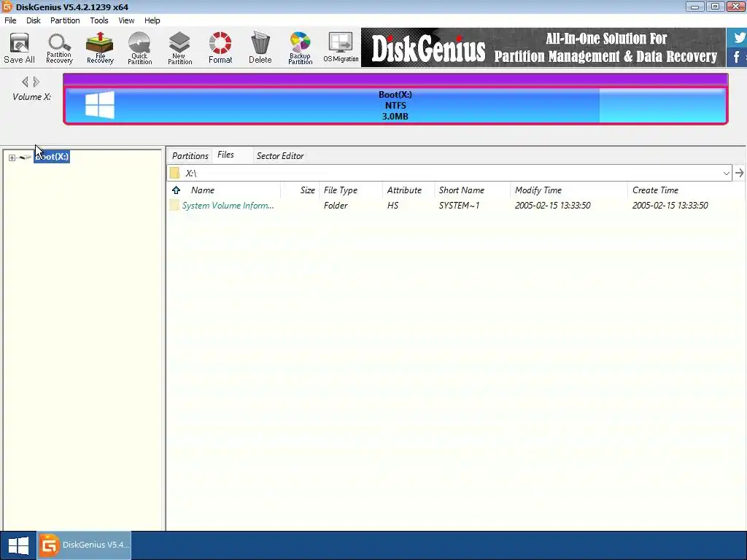Sort by Short Name column header
Image resolution: width=747 pixels, height=560 pixels.
pos(462,190)
